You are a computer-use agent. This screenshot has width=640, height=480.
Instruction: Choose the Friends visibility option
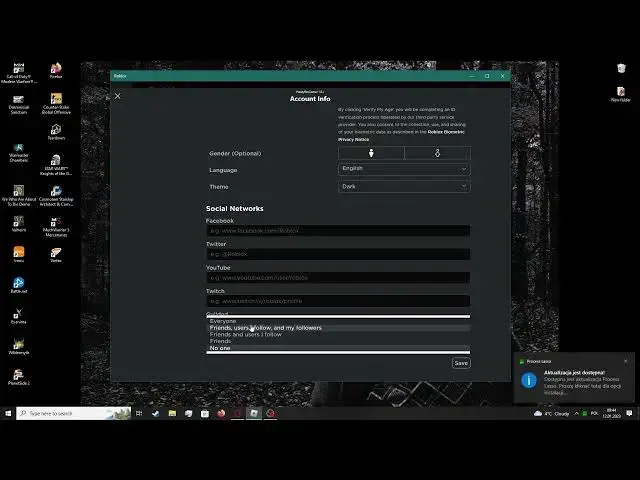(x=338, y=341)
